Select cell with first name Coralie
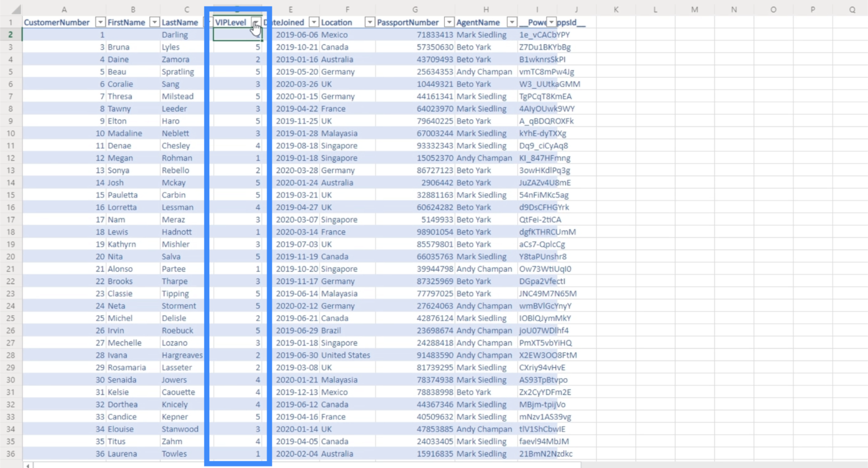 [x=133, y=84]
